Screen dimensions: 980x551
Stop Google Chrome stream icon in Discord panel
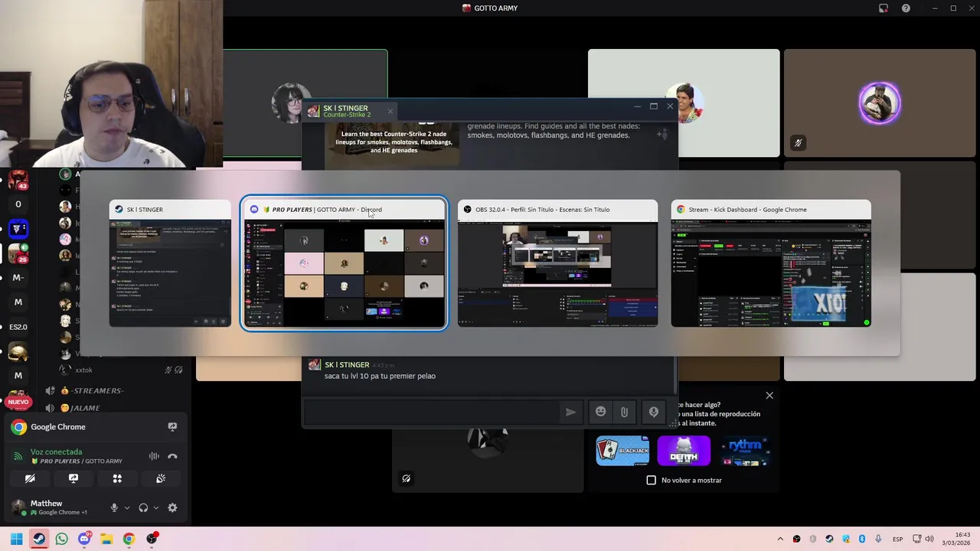172,427
